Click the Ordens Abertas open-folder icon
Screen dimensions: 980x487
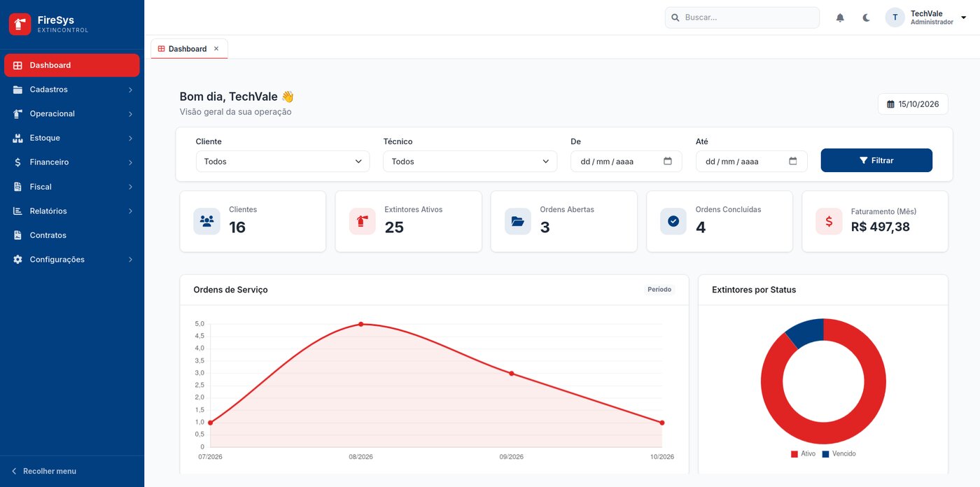517,221
